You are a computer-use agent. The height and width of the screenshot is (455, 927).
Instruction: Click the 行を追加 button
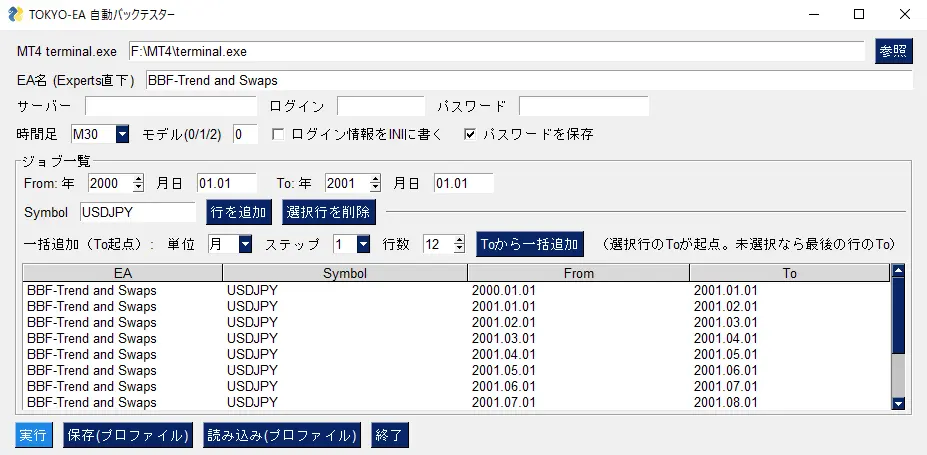(239, 212)
